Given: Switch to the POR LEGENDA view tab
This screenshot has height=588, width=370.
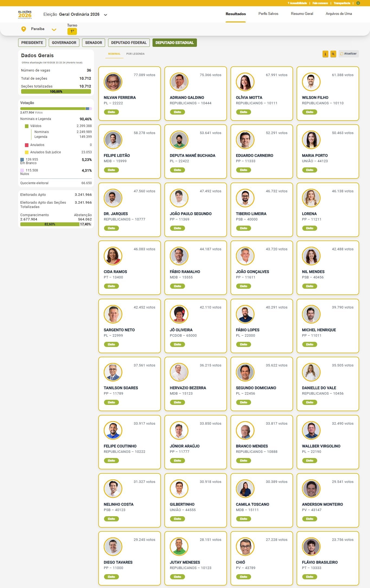Looking at the screenshot, I should 135,54.
